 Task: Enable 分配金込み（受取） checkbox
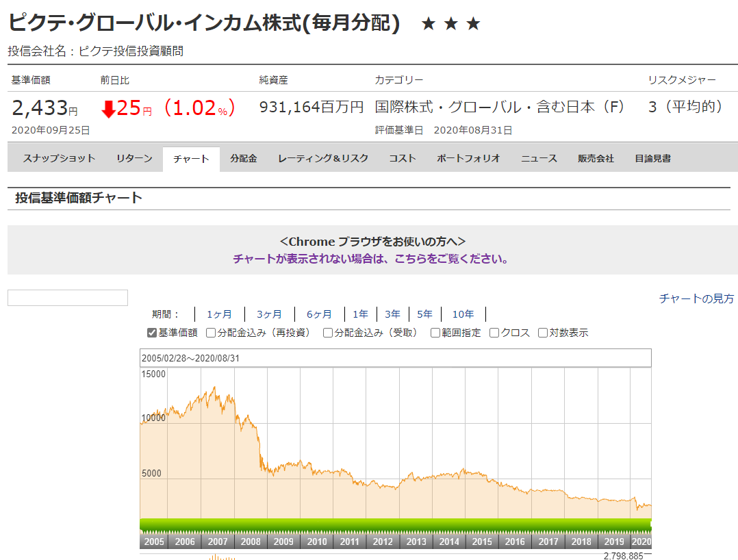click(x=327, y=333)
